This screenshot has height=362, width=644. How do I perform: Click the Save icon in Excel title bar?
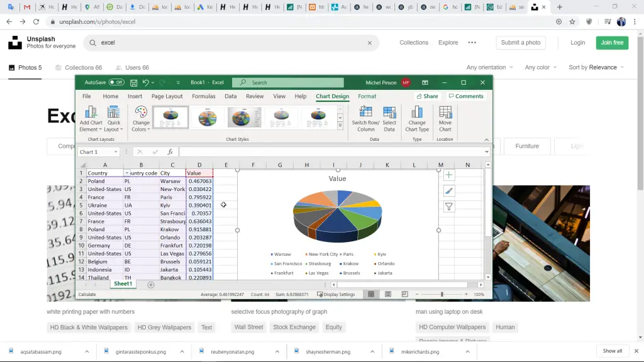[133, 82]
